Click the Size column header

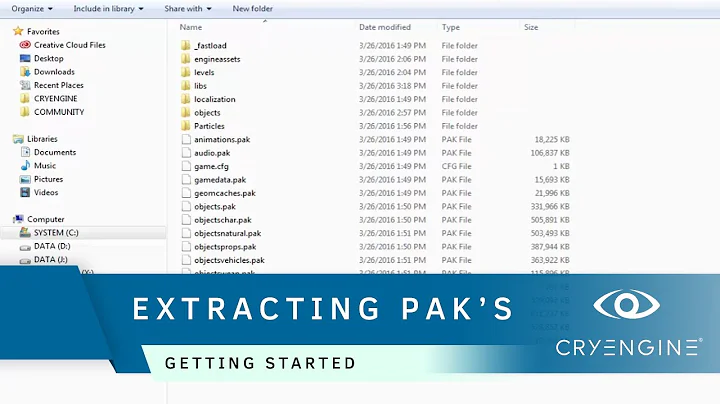click(x=533, y=27)
